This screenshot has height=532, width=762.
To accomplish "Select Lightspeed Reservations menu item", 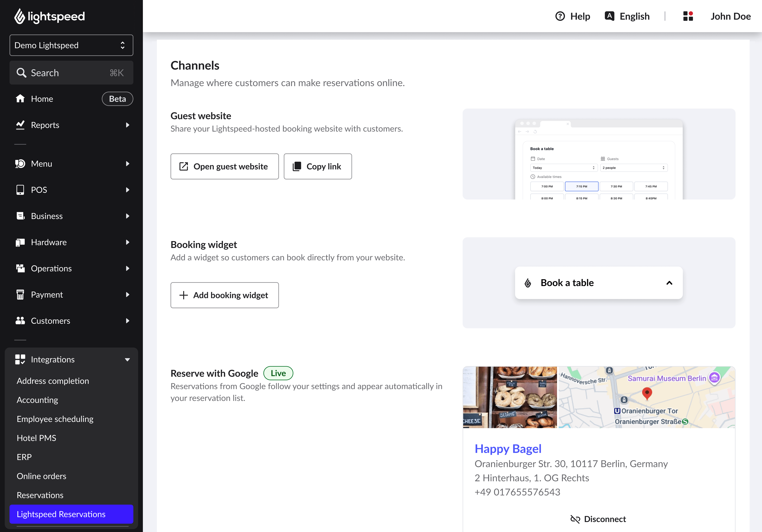I will click(71, 514).
